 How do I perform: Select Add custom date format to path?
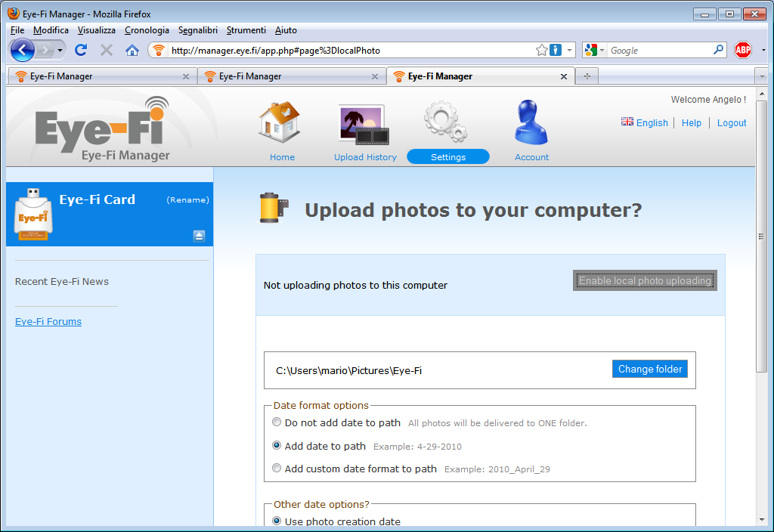pos(277,468)
